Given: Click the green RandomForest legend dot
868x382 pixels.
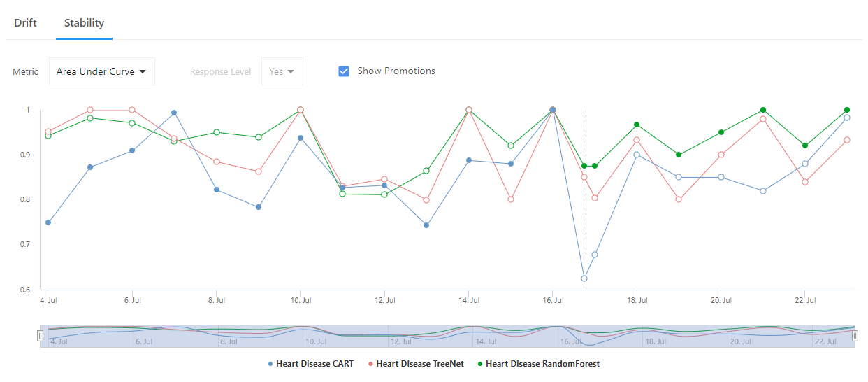Looking at the screenshot, I should [481, 364].
